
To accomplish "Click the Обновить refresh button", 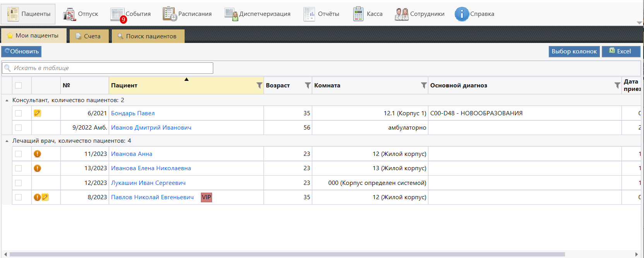I will [x=22, y=51].
